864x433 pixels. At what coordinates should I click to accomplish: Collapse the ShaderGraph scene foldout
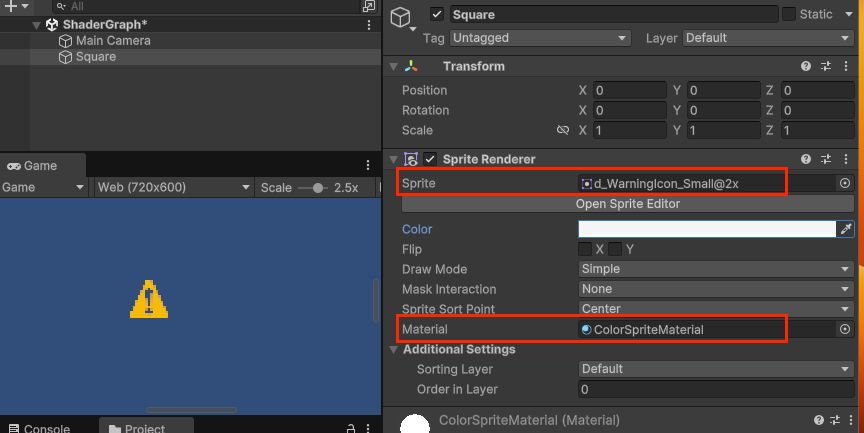(36, 25)
